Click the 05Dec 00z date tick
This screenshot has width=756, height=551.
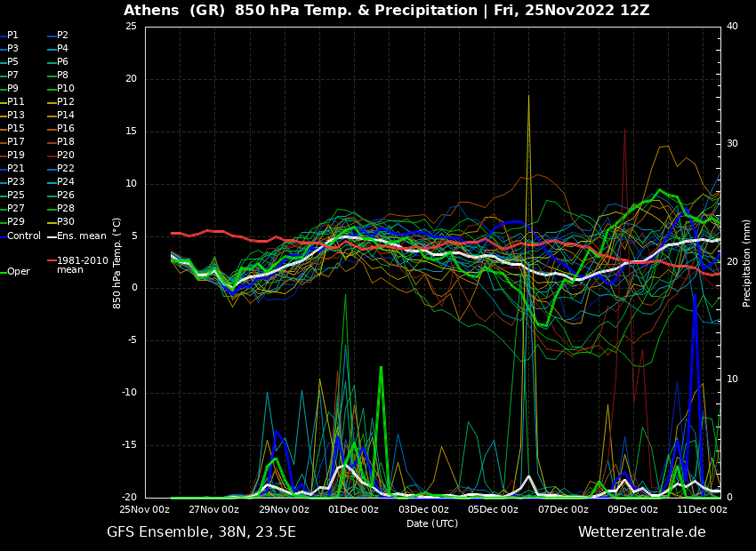[494, 509]
